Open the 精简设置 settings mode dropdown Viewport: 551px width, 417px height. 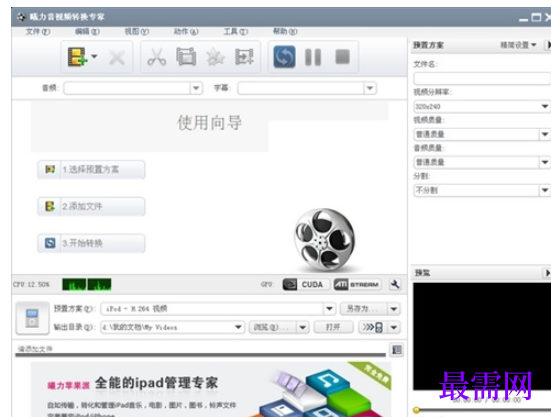point(518,45)
